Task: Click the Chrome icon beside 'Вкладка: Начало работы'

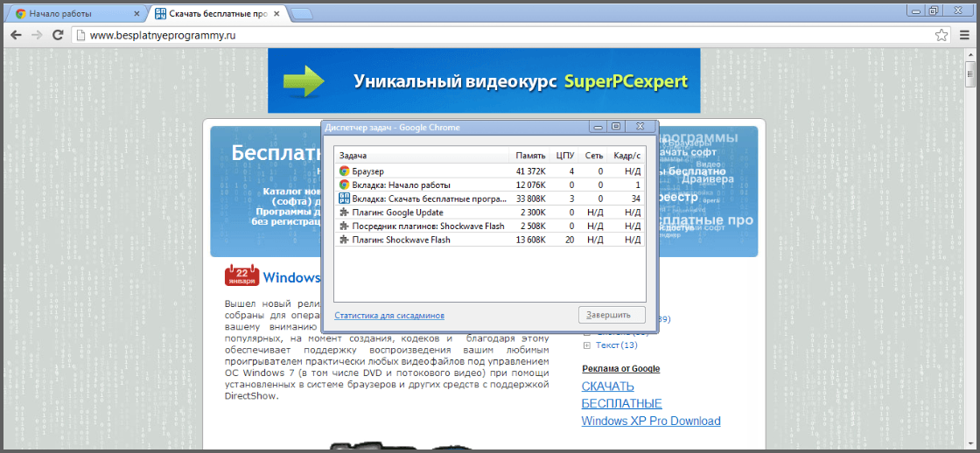Action: click(344, 185)
